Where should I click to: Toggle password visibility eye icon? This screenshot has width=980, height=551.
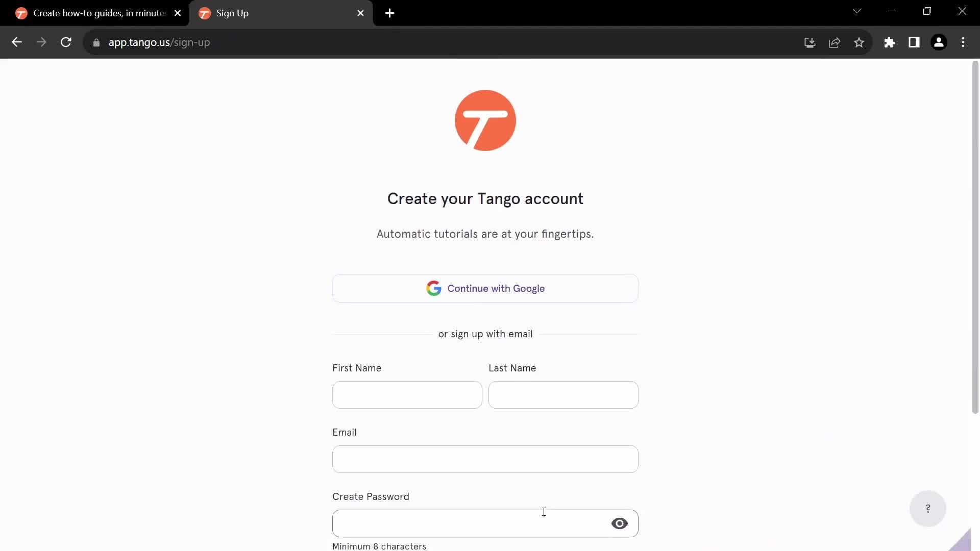(619, 523)
